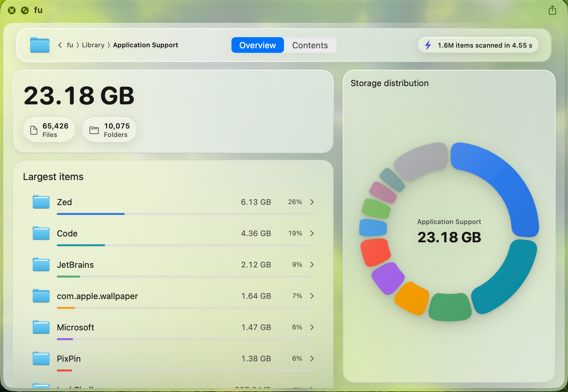The height and width of the screenshot is (392, 568).
Task: Click the dark green donut segment
Action: (x=450, y=307)
